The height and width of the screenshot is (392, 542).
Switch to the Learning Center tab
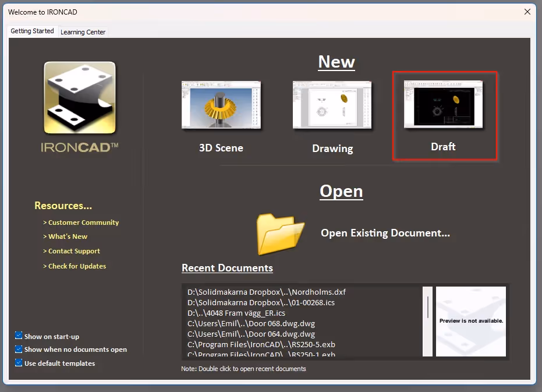coord(83,32)
